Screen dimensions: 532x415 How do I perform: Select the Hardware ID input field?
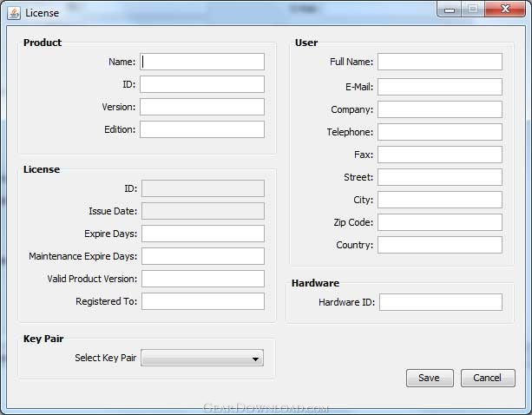(440, 302)
